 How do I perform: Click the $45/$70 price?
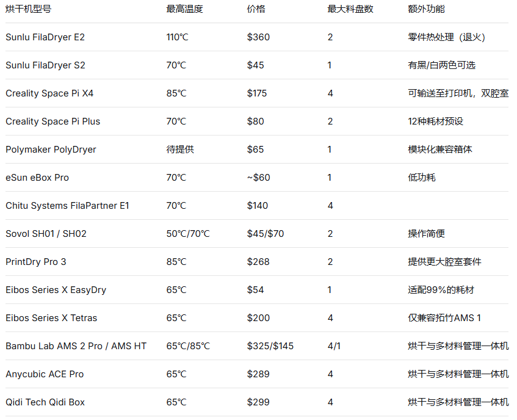[266, 234]
